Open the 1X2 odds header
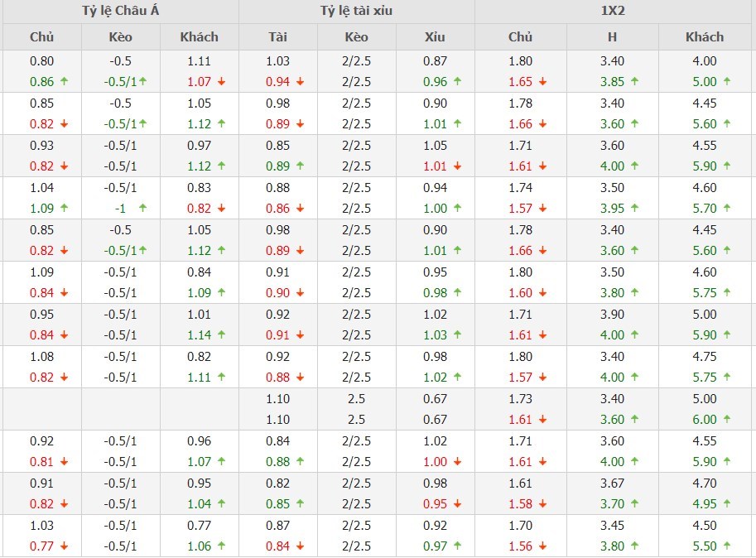756x558 pixels. click(614, 12)
